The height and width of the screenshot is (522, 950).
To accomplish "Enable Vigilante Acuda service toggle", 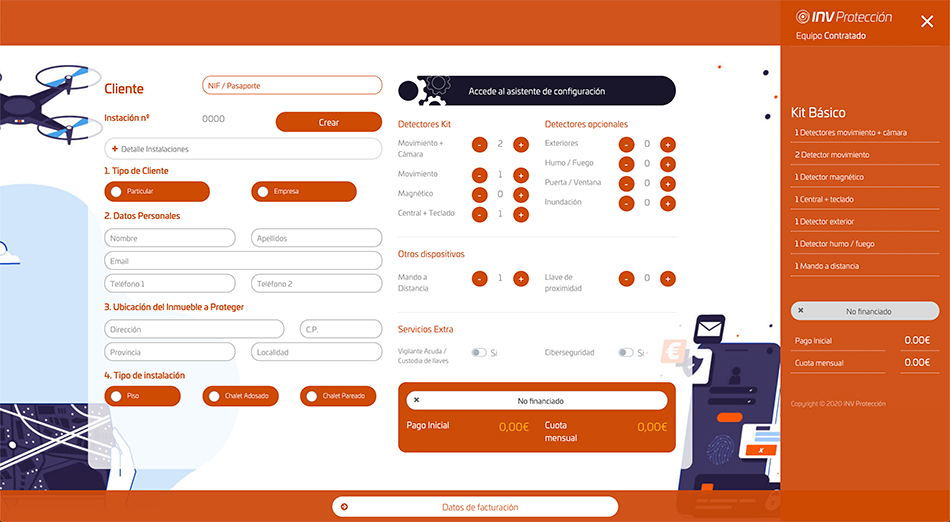I will (x=479, y=353).
